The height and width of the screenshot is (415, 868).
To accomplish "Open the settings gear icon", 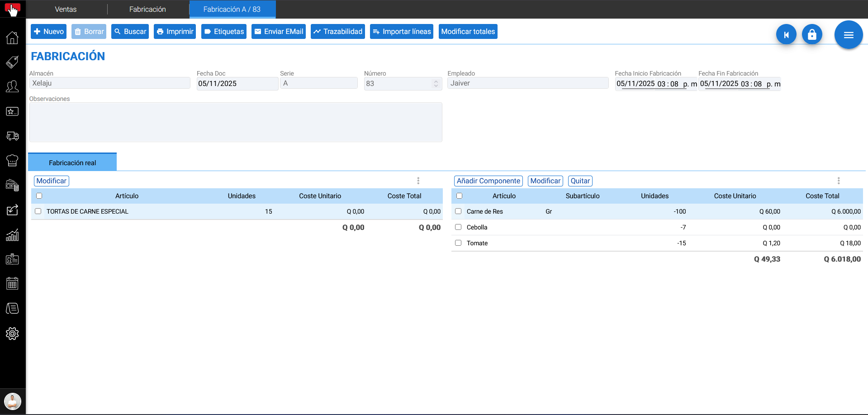I will pos(12,334).
